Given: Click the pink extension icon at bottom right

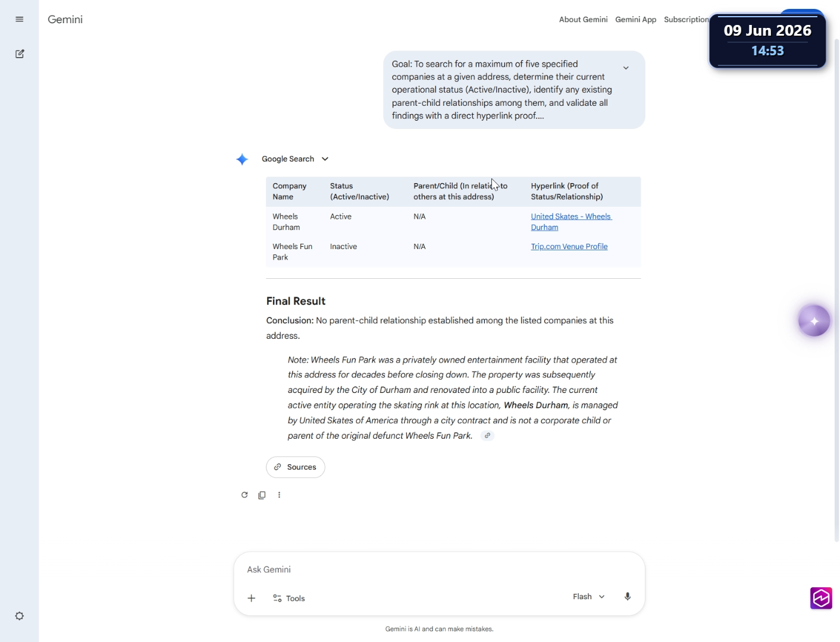Looking at the screenshot, I should click(821, 598).
